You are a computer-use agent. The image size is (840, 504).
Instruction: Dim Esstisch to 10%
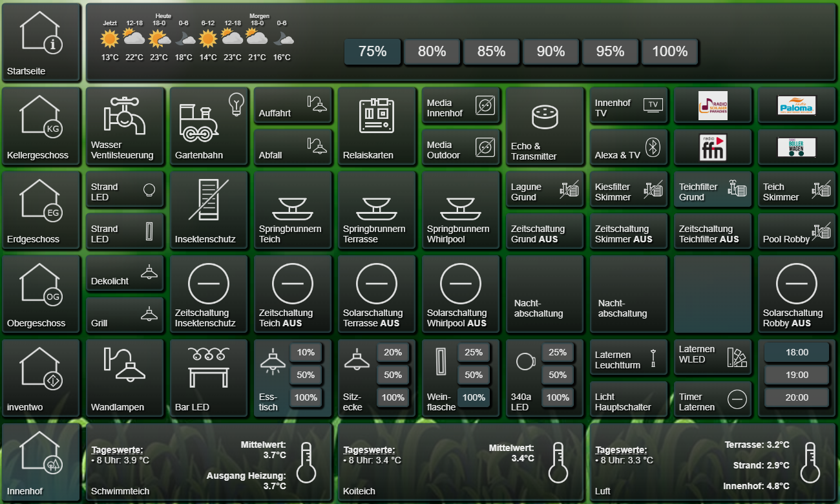(306, 353)
